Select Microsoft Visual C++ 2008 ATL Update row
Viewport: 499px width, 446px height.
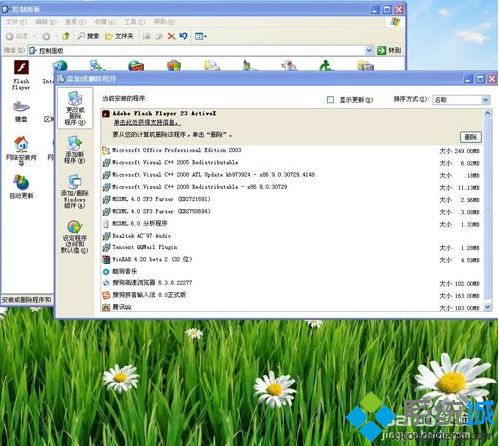coord(291,175)
